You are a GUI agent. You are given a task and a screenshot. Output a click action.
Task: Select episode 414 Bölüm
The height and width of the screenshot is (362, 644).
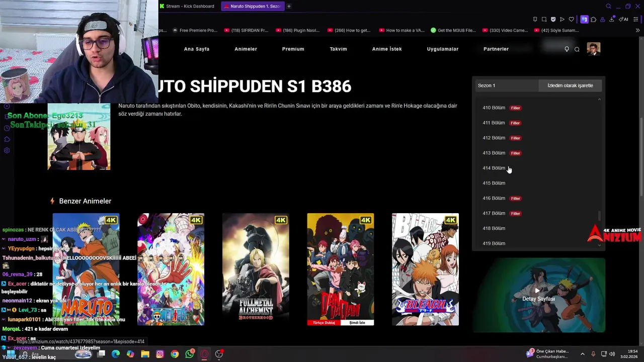(x=494, y=168)
